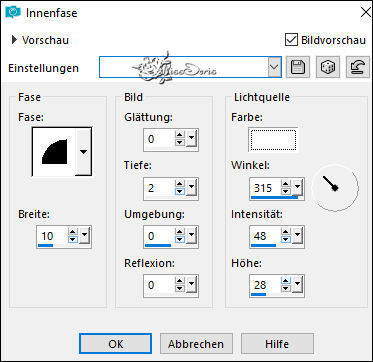Screen dimensions: 373x362
Task: Toggle the Bildvorschau checkbox
Action: (x=291, y=40)
